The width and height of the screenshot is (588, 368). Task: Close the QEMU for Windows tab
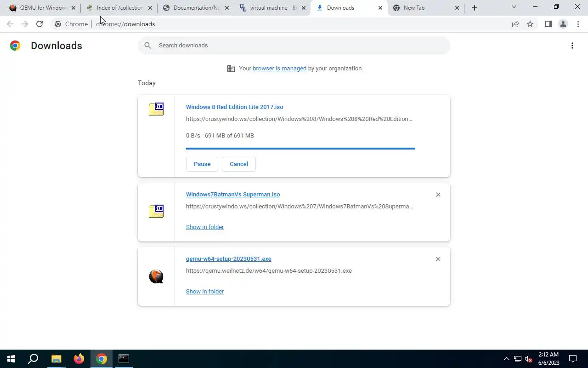click(x=73, y=8)
